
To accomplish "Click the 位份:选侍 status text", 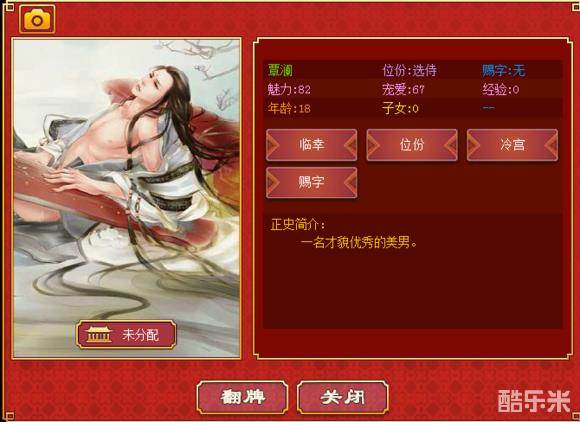I will 409,70.
